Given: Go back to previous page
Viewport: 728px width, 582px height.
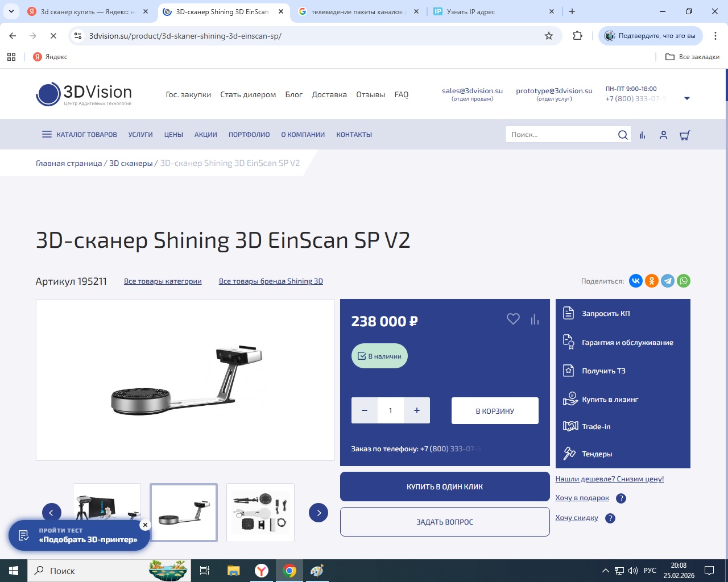Looking at the screenshot, I should [x=13, y=36].
